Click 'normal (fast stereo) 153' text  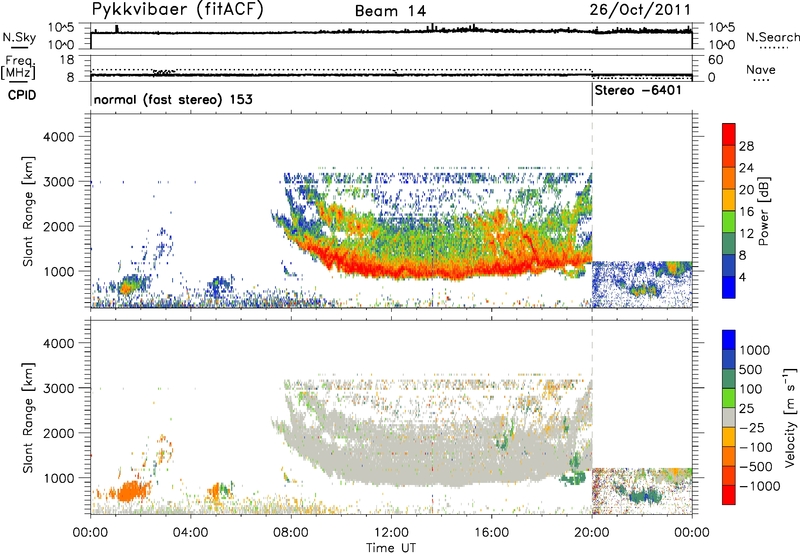173,99
